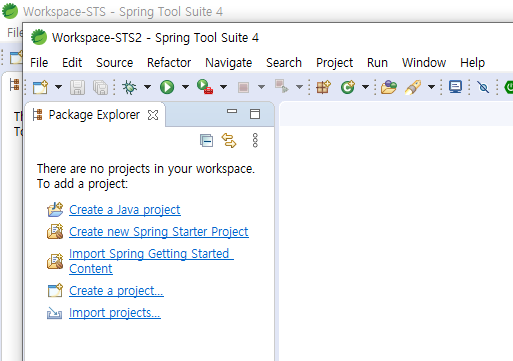Toggle the Skip All Breakpoints icon
This screenshot has height=361, width=513.
pyautogui.click(x=483, y=87)
